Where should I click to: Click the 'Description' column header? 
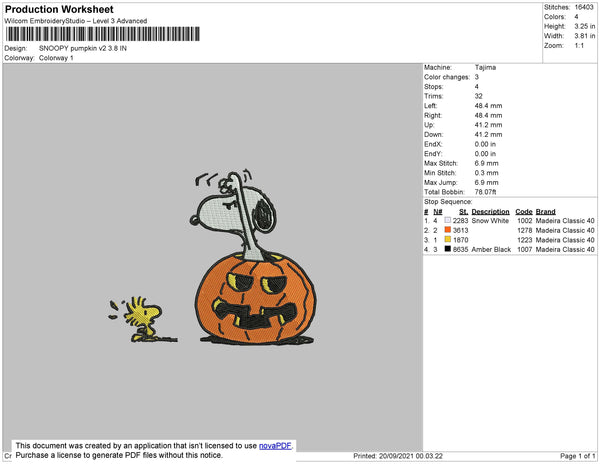click(x=491, y=212)
